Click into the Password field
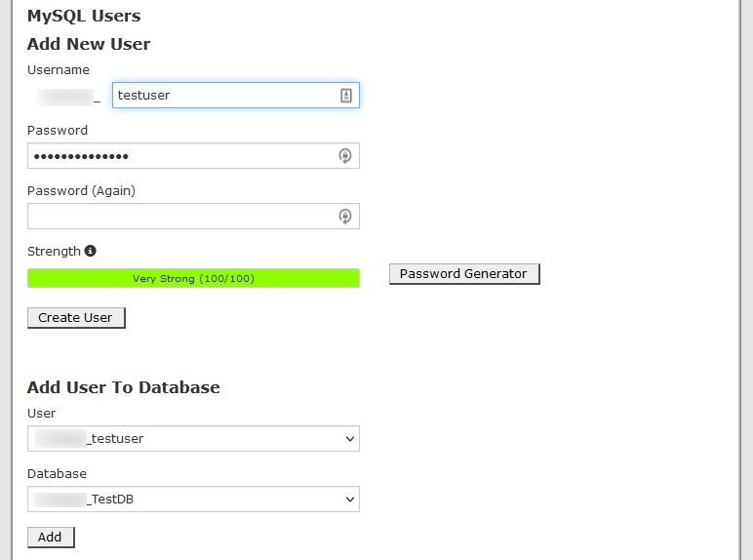The width and height of the screenshot is (753, 560). pyautogui.click(x=180, y=156)
